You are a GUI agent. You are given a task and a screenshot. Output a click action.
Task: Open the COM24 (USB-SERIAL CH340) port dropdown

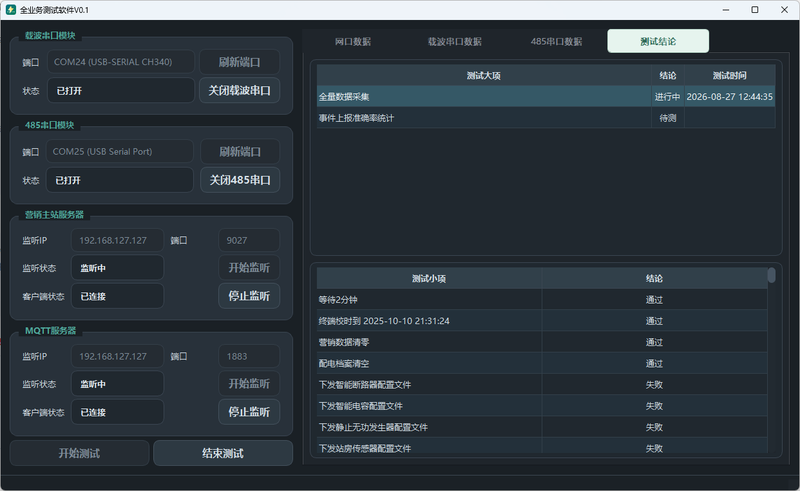point(121,62)
